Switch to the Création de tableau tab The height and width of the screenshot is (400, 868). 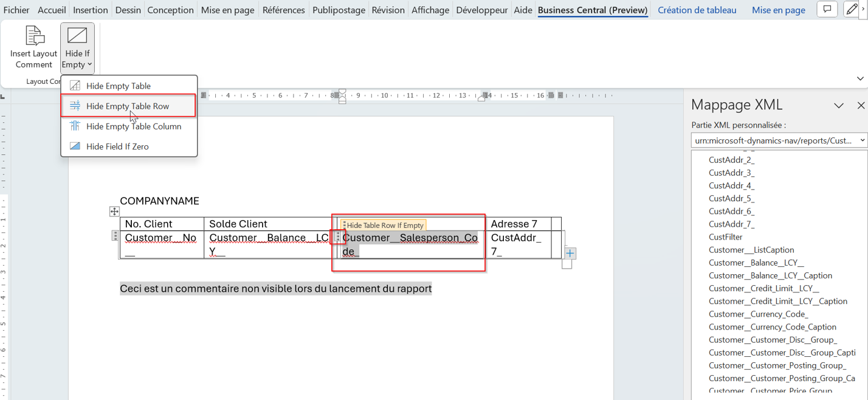(697, 10)
